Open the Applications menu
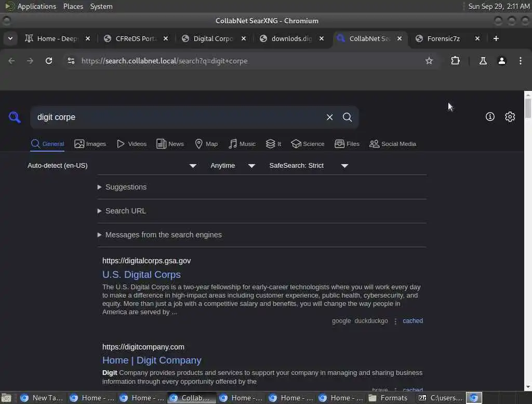Viewport: 532px width, 404px height. (x=37, y=6)
